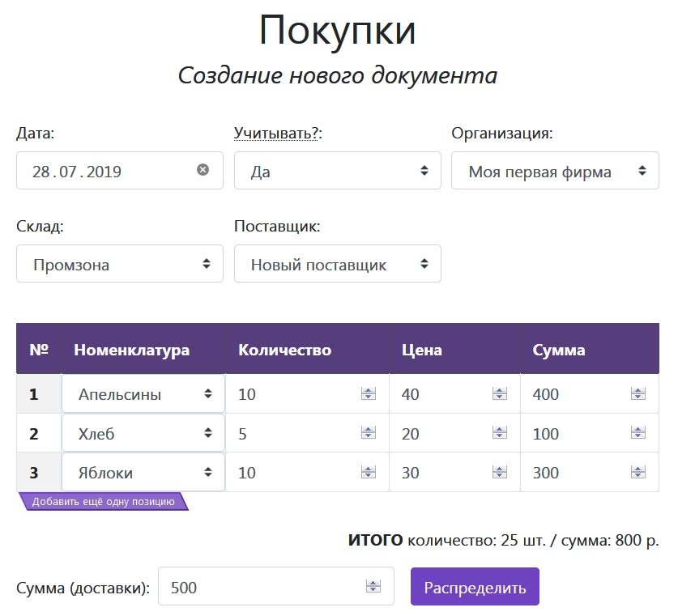
Task: Click the spinner on row 1 Цена
Action: tap(500, 394)
